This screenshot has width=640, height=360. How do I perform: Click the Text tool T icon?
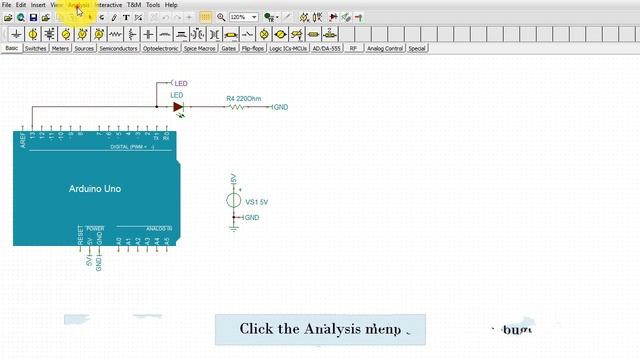(x=126, y=18)
